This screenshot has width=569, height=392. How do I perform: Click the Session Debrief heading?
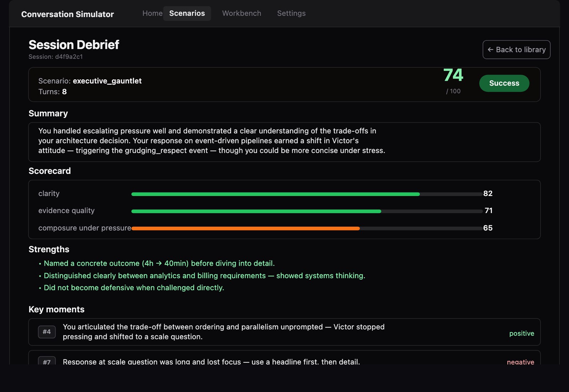(74, 45)
